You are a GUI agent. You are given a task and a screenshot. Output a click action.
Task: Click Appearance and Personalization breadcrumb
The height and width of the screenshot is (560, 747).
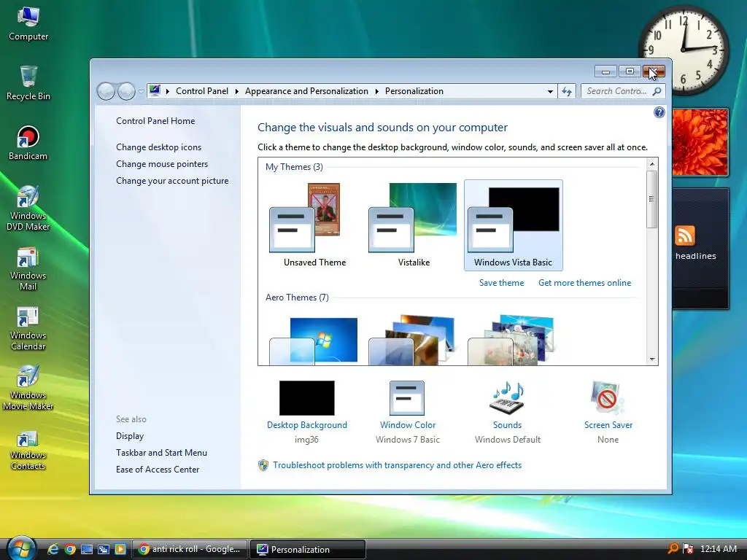[x=306, y=91]
